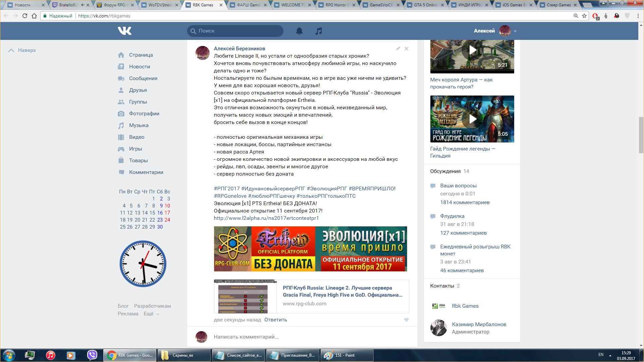The height and width of the screenshot is (362, 644).
Task: Open Обсуждения section header
Action: click(445, 171)
